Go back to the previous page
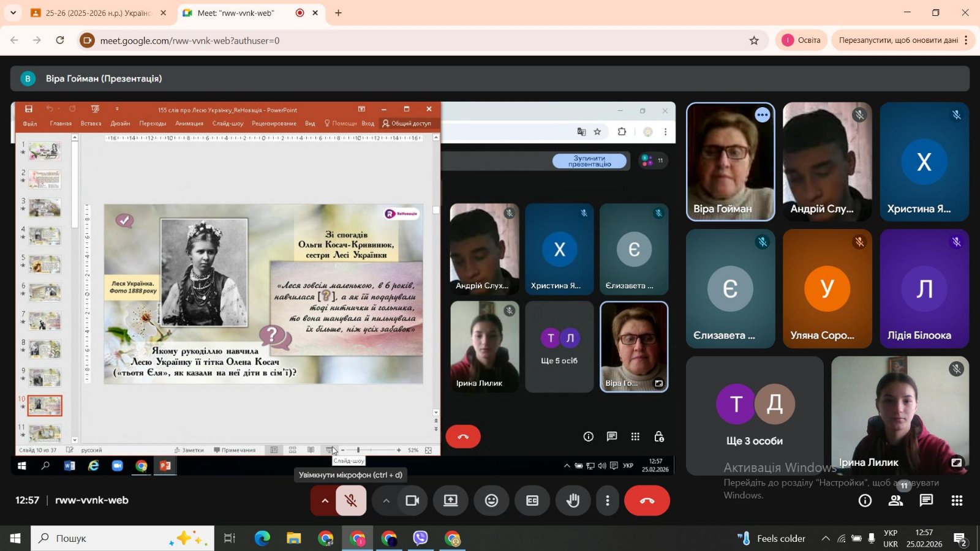This screenshot has width=980, height=551. coord(14,40)
